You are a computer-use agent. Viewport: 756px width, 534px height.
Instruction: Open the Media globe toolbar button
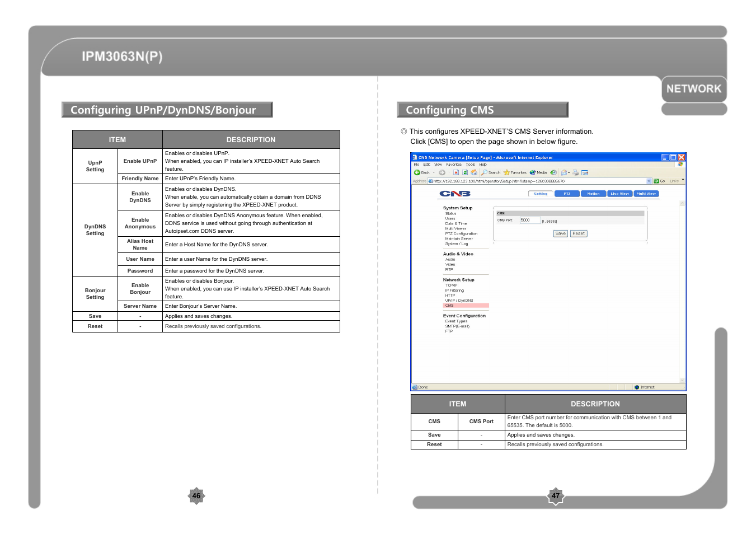[x=538, y=172]
